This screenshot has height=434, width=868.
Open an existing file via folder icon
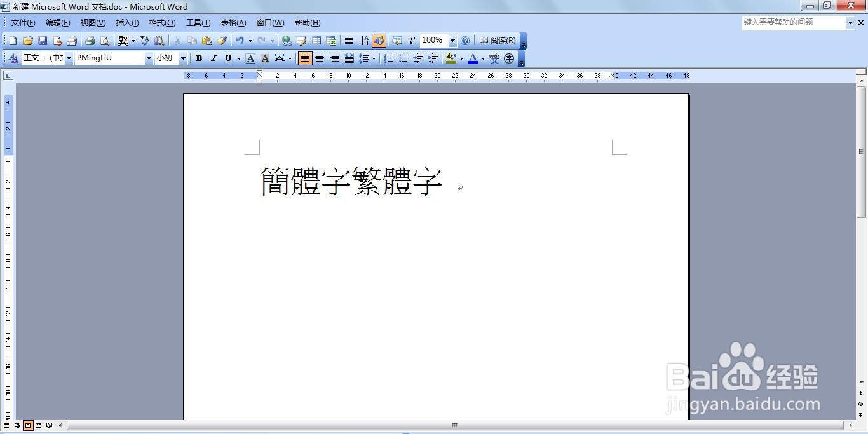pos(27,41)
